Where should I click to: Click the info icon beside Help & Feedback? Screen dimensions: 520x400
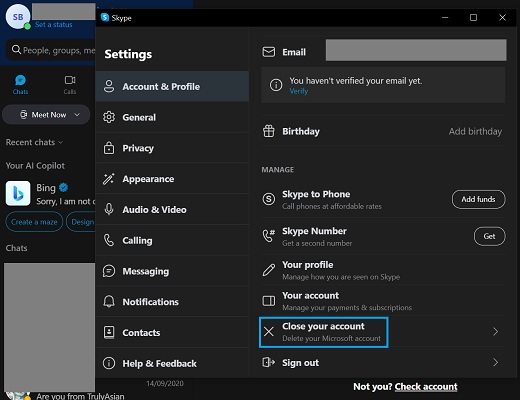109,363
